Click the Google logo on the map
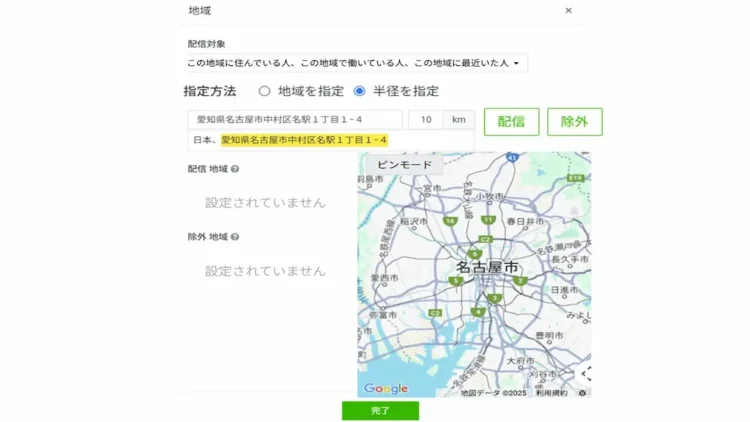Viewport: 750px width, 422px height. coord(386,388)
